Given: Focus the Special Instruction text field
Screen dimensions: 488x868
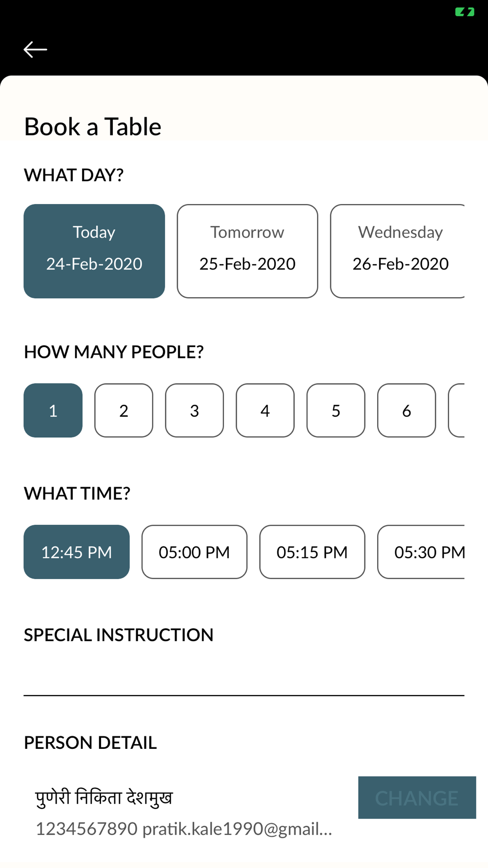Looking at the screenshot, I should [x=244, y=676].
